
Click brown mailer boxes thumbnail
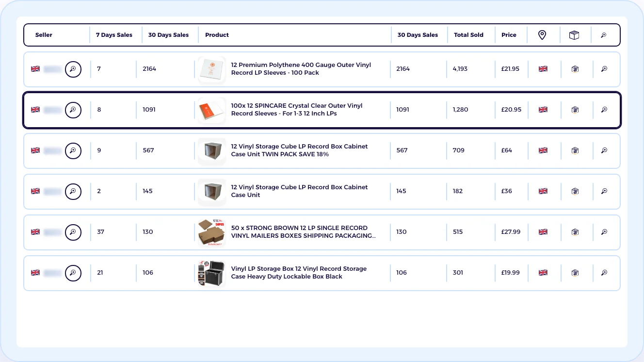tap(212, 232)
